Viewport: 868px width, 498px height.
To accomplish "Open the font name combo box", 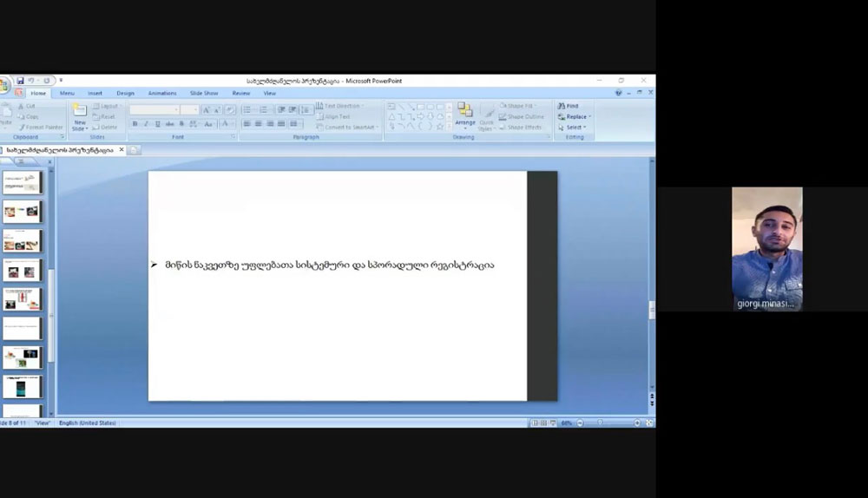I will coord(154,110).
